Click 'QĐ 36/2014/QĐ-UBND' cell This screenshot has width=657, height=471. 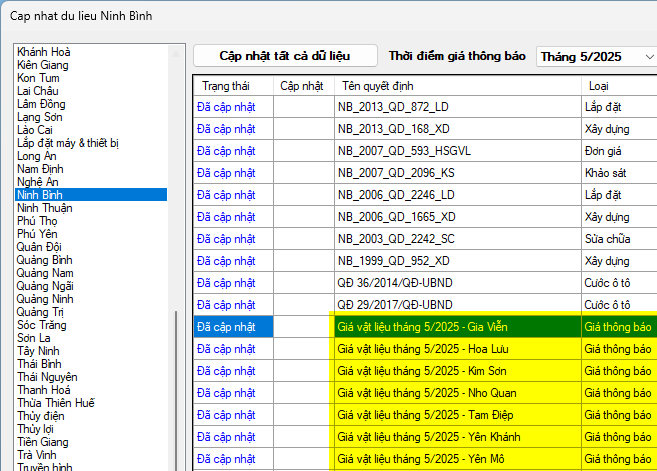pyautogui.click(x=458, y=283)
